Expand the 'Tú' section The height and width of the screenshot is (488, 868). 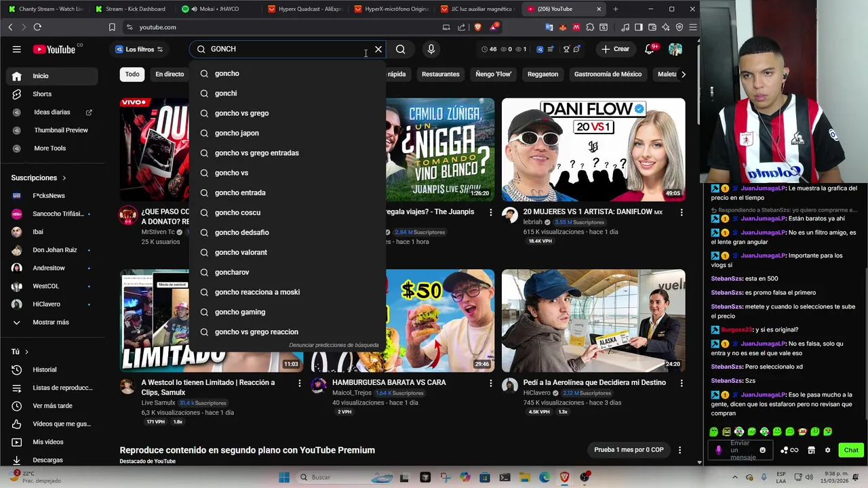click(20, 352)
